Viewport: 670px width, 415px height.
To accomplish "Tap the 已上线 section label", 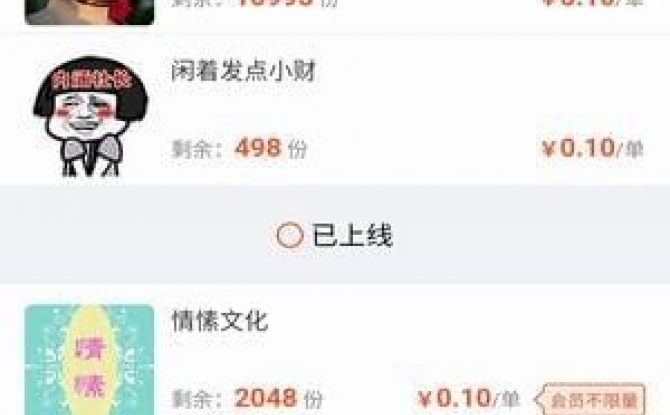I will pyautogui.click(x=352, y=235).
